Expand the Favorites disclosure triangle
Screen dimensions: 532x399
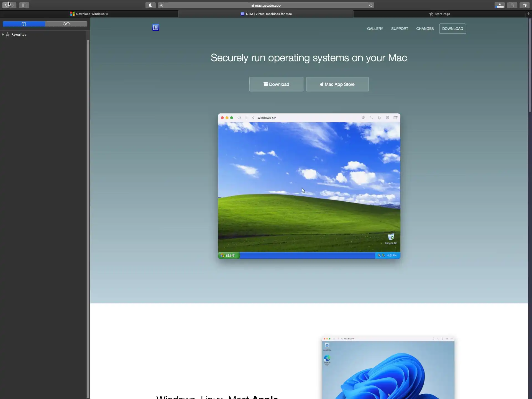tap(3, 35)
